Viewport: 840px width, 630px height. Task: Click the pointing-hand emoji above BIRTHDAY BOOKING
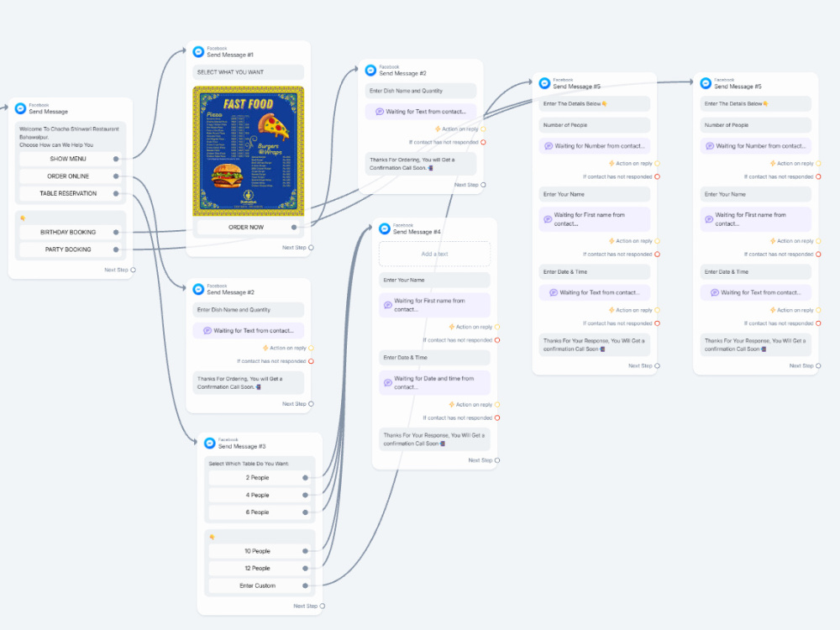click(23, 218)
